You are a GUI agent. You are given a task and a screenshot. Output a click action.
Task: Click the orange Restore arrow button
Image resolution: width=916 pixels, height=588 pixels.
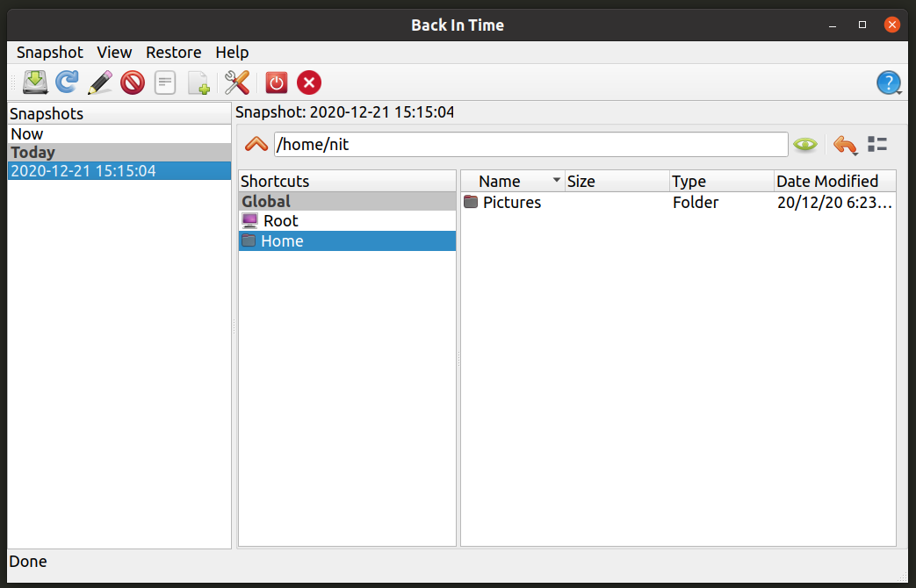point(846,144)
